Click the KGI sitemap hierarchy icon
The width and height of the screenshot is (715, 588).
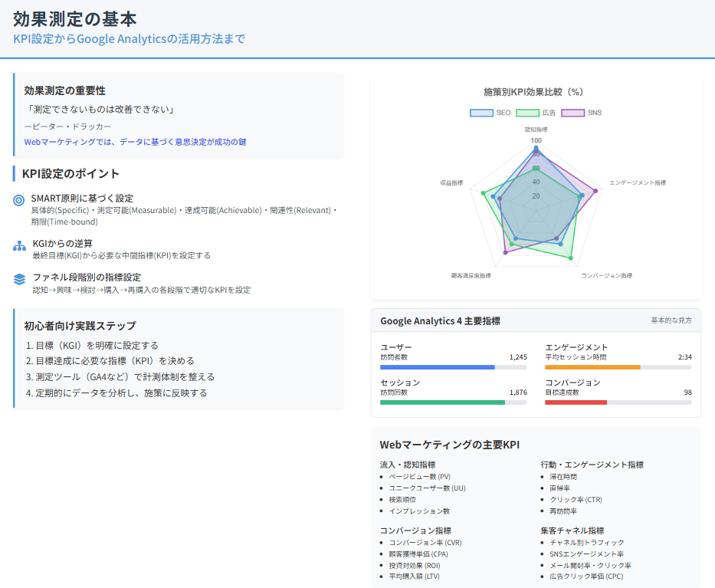[x=20, y=246]
